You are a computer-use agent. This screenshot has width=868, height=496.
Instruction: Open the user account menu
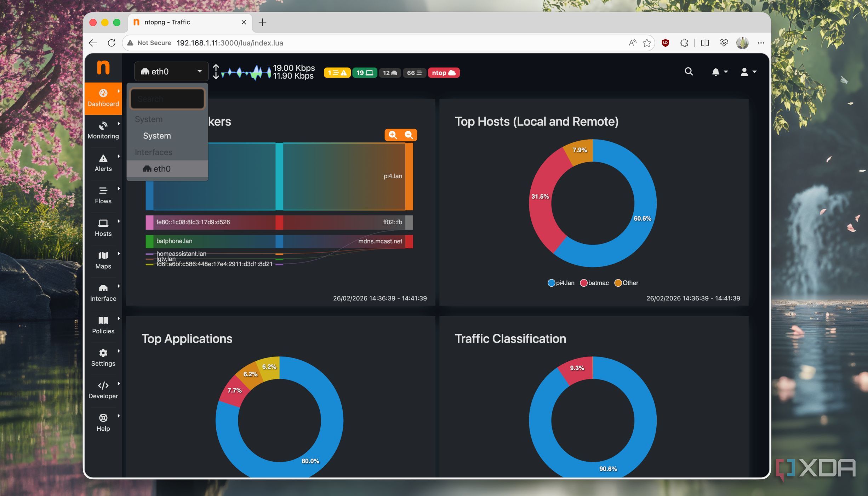[748, 72]
